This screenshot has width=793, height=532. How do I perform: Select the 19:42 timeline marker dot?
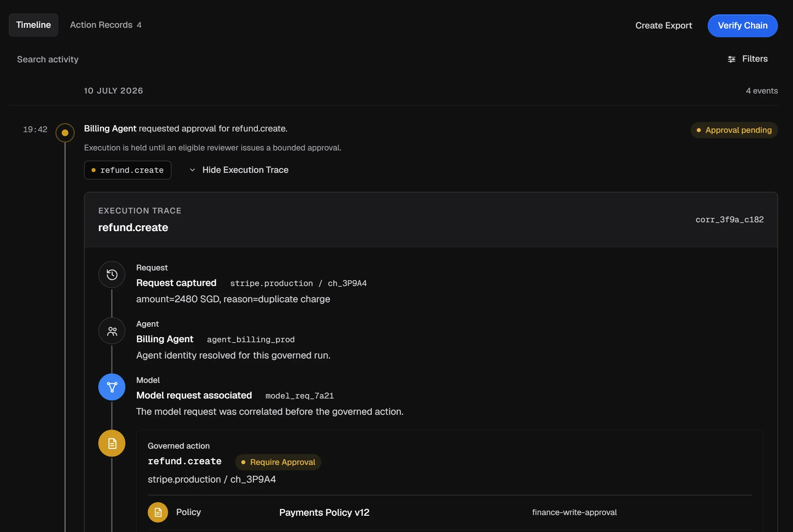[65, 132]
